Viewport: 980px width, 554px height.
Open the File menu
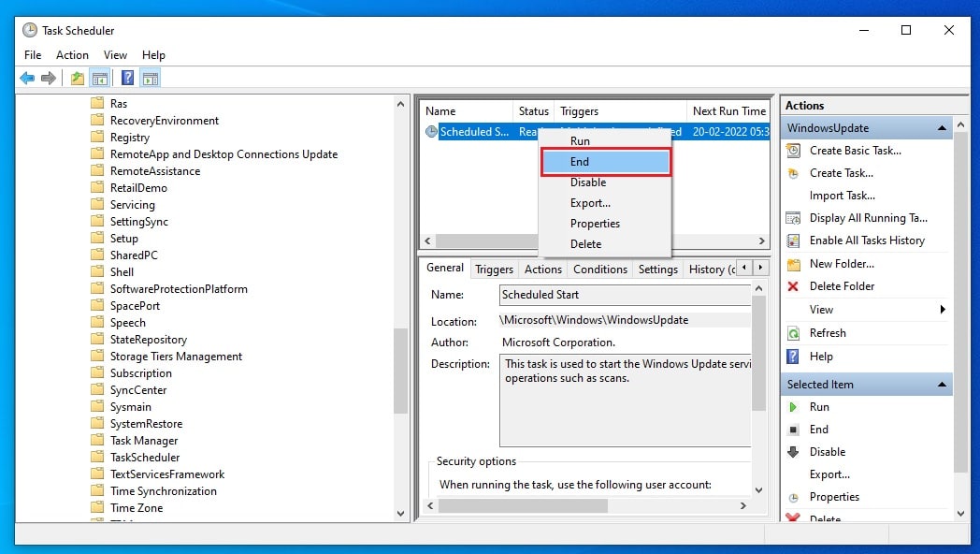pos(33,55)
